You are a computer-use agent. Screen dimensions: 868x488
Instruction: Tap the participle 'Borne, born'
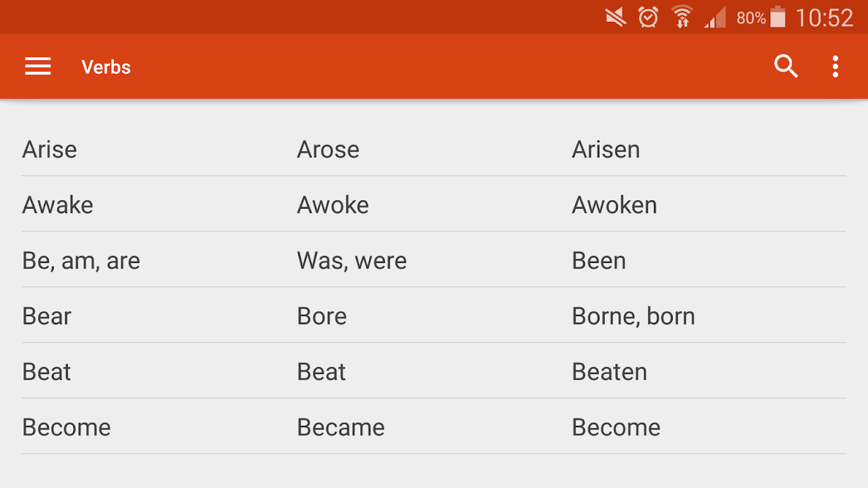pyautogui.click(x=633, y=316)
